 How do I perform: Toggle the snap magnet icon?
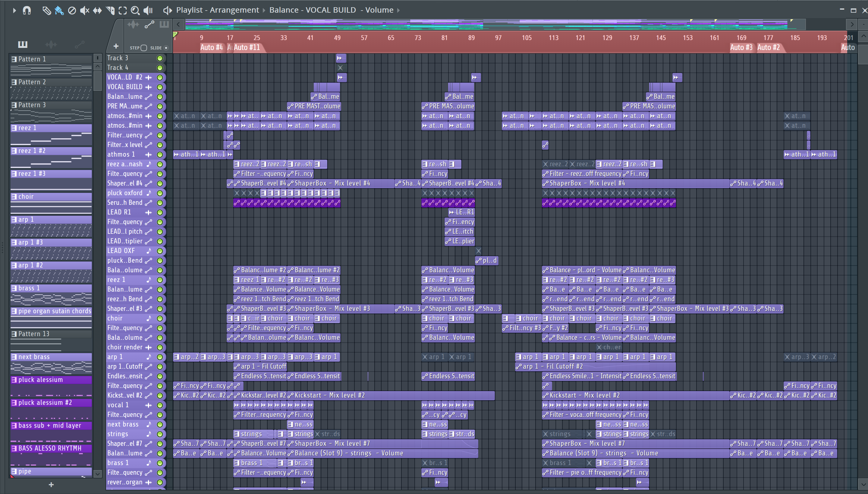click(27, 11)
